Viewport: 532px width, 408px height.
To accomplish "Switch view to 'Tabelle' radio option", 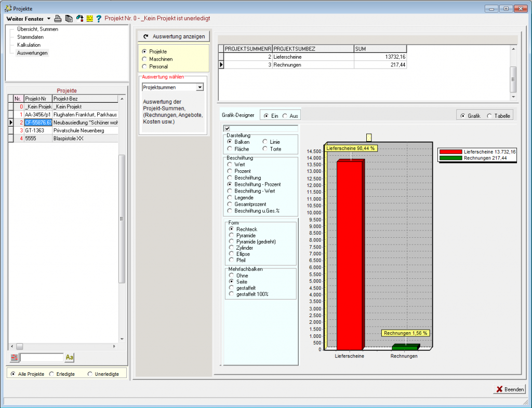I will pyautogui.click(x=489, y=116).
